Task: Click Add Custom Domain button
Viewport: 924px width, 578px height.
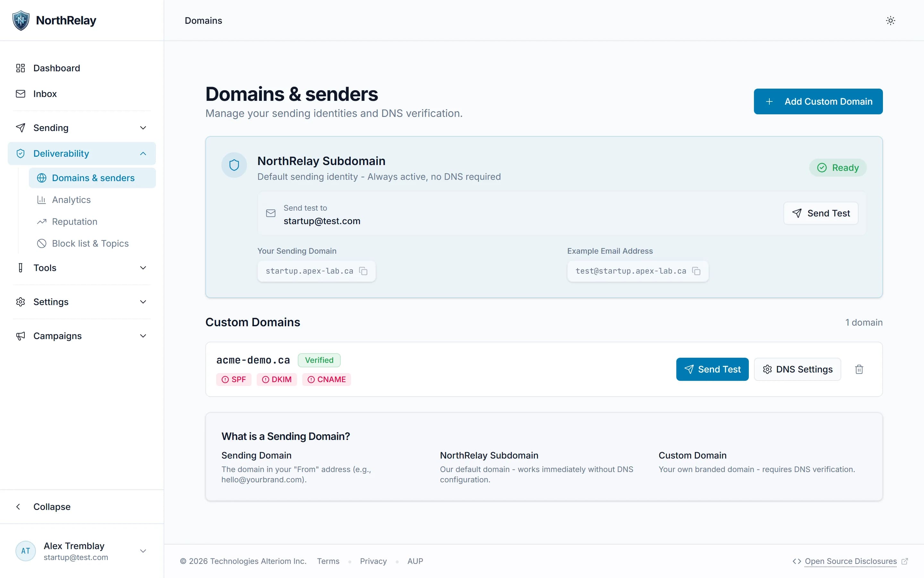Action: point(818,101)
